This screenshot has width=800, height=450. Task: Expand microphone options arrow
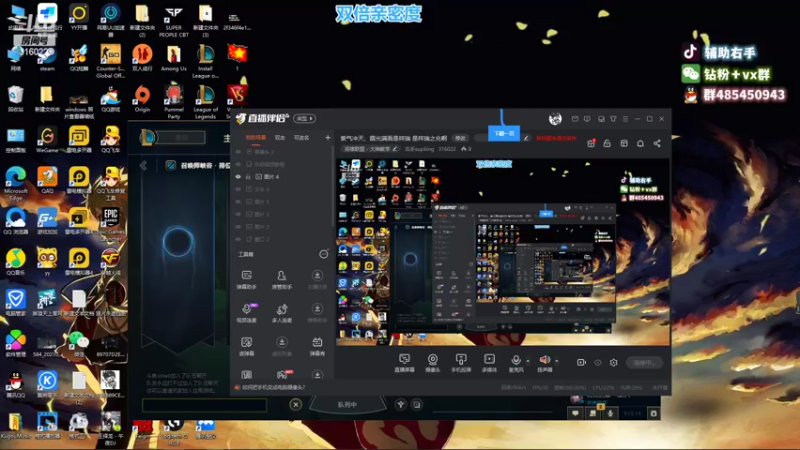click(x=528, y=361)
